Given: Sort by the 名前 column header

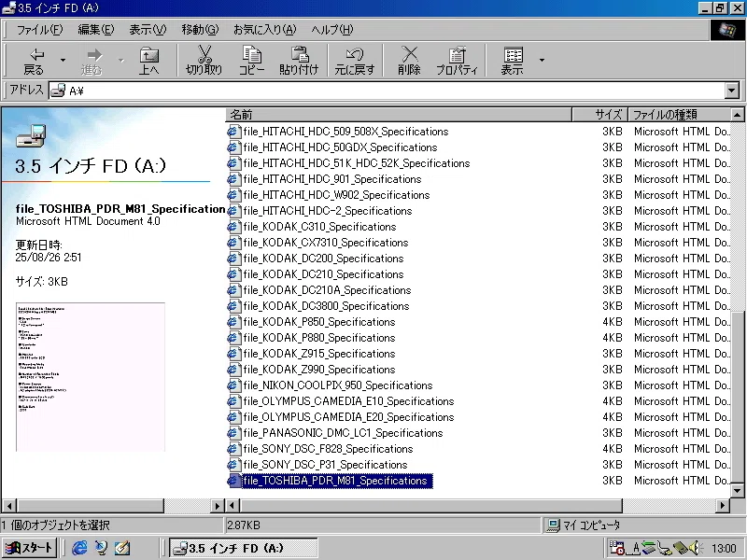Looking at the screenshot, I should (x=399, y=115).
